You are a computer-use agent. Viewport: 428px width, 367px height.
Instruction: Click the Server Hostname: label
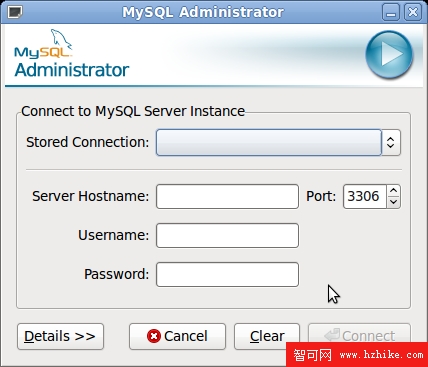(x=90, y=196)
